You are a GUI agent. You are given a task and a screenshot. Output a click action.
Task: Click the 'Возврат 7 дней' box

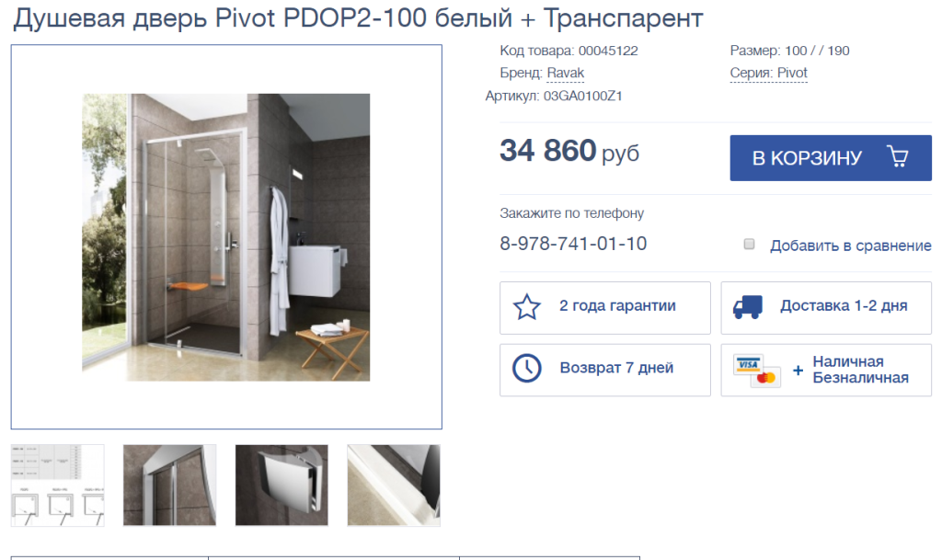(605, 370)
